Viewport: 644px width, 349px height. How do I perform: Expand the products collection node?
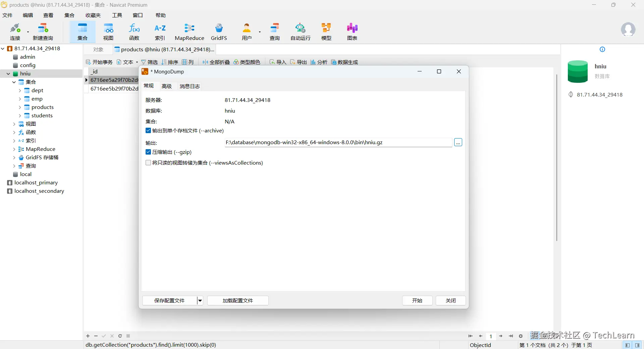pos(20,107)
